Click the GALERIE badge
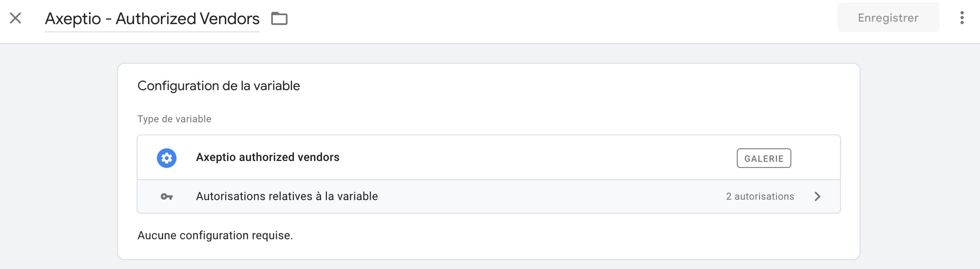Image resolution: width=980 pixels, height=269 pixels. pyautogui.click(x=764, y=158)
